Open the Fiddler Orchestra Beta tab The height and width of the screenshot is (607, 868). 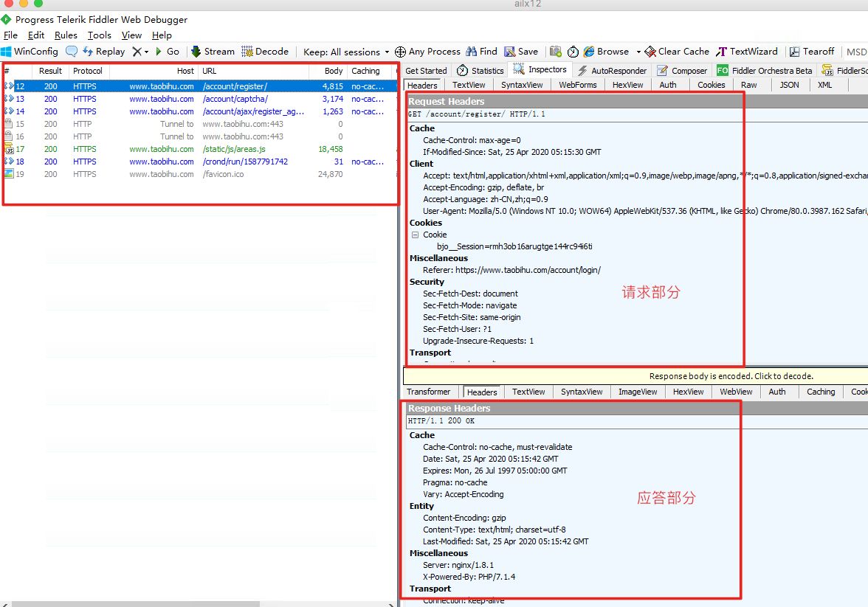[765, 71]
